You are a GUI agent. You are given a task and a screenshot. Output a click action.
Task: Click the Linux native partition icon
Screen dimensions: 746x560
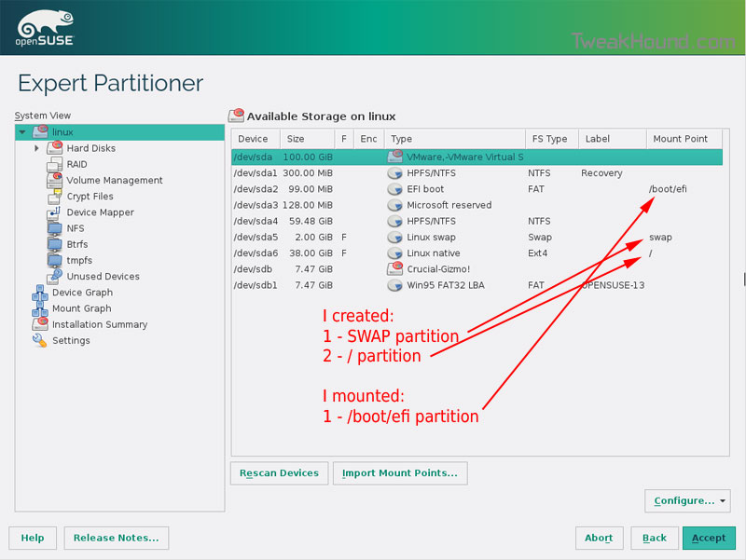pos(394,253)
